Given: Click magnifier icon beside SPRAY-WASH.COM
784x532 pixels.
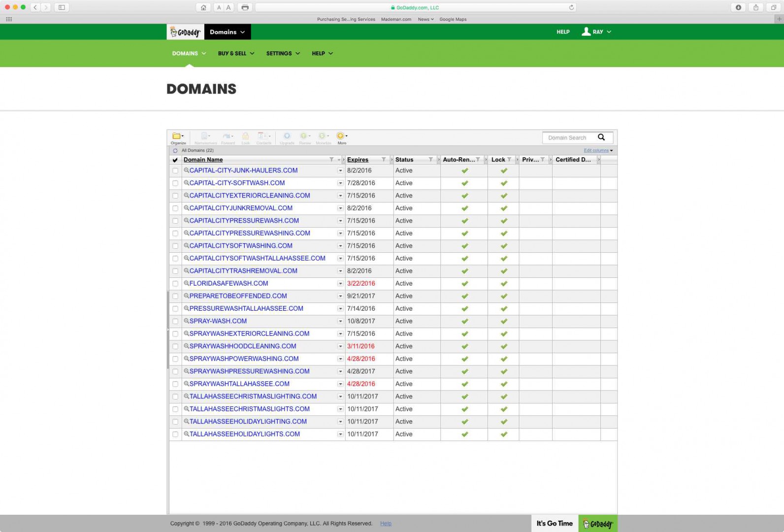Looking at the screenshot, I should click(187, 321).
